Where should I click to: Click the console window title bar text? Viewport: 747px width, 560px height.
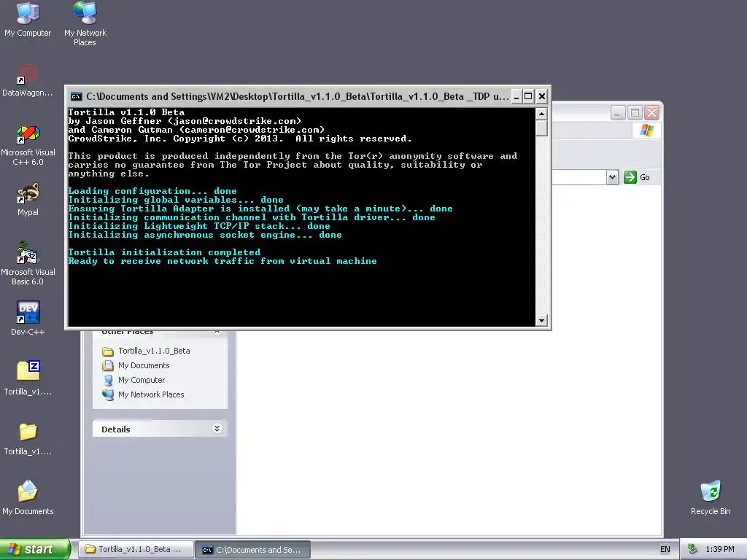click(298, 97)
